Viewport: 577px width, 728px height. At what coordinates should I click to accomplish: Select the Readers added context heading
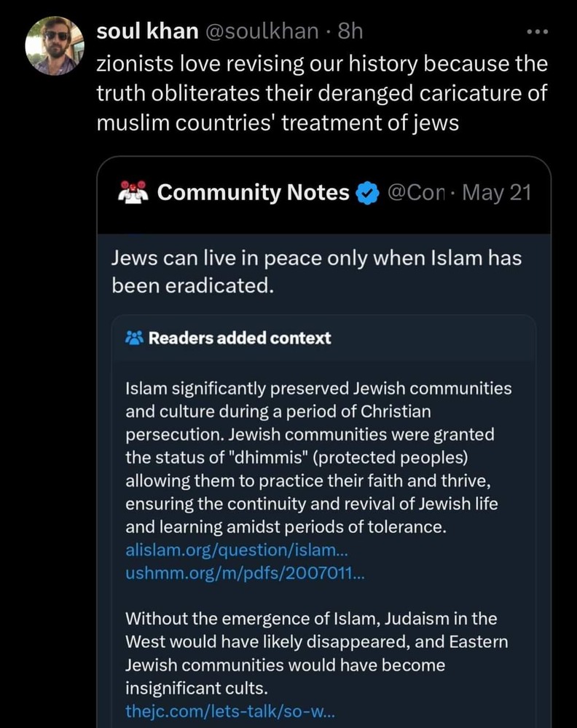tap(239, 339)
